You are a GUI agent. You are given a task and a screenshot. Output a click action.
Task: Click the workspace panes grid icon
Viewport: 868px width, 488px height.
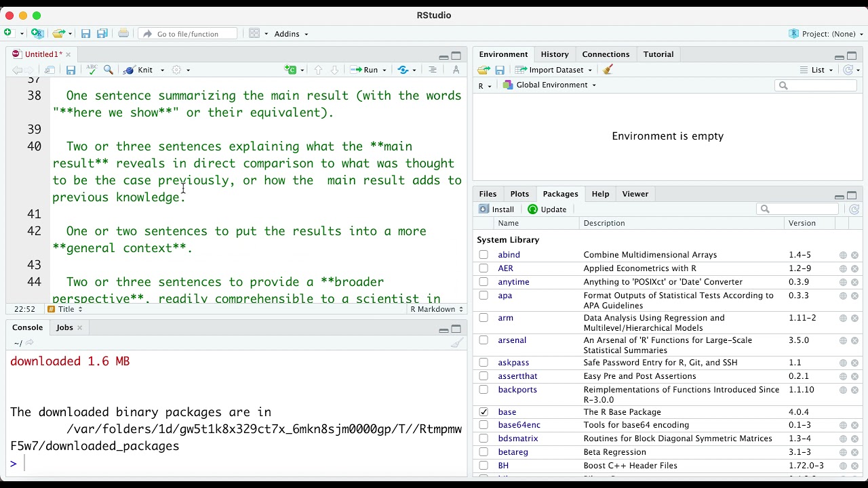254,33
